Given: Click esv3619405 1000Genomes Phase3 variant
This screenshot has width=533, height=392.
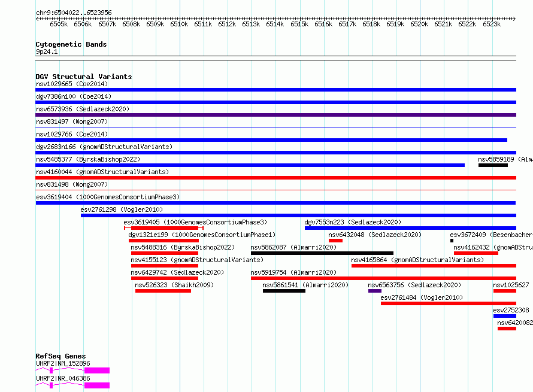Looking at the screenshot, I should [x=164, y=228].
